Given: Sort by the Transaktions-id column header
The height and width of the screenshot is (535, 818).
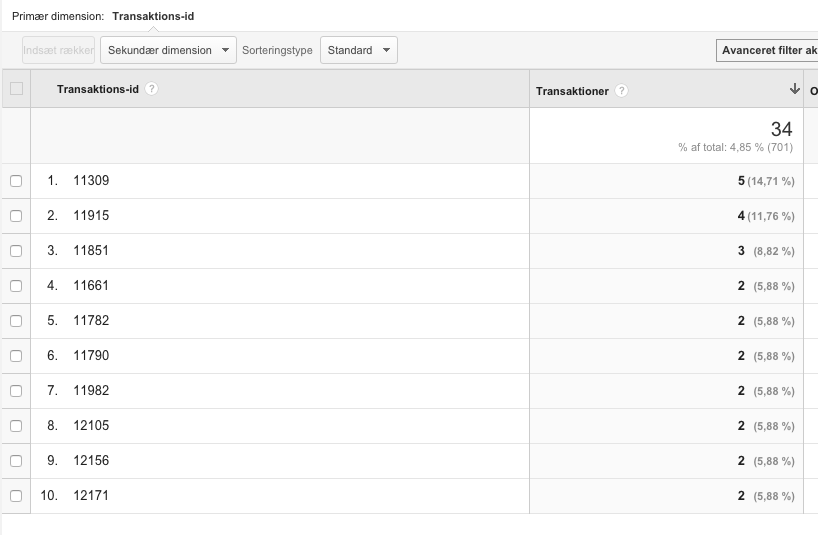Looking at the screenshot, I should 99,89.
